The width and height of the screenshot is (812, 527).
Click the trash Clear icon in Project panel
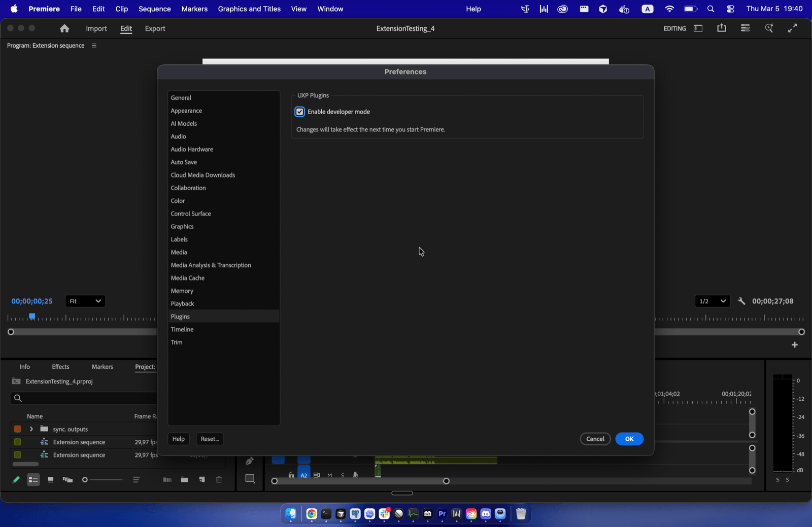[219, 480]
